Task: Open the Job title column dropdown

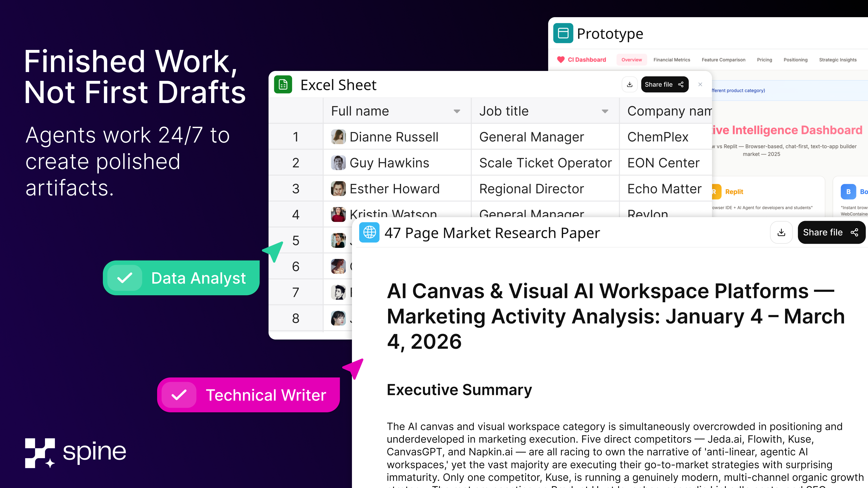Action: tap(605, 111)
